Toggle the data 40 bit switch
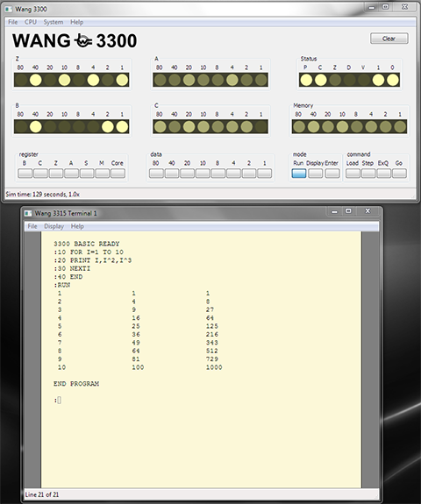421x504 pixels. tap(172, 174)
